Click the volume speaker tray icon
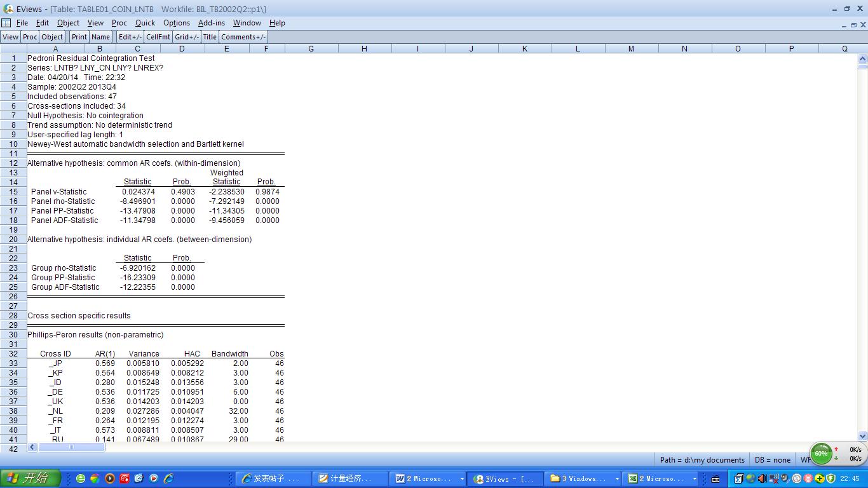868x488 pixels. [x=762, y=478]
